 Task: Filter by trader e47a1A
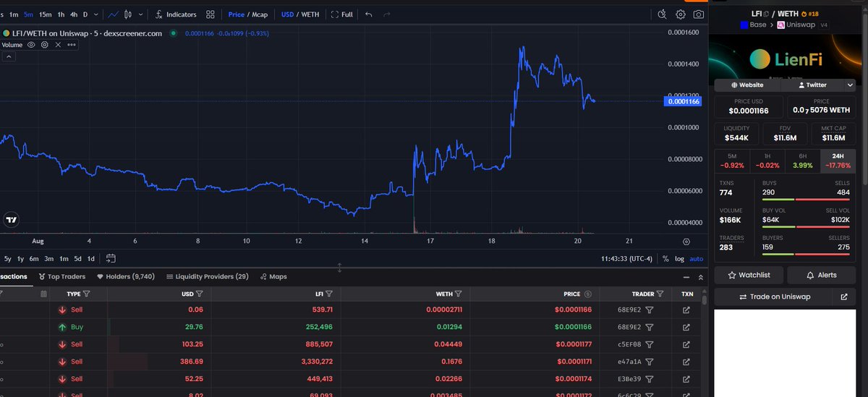click(650, 362)
